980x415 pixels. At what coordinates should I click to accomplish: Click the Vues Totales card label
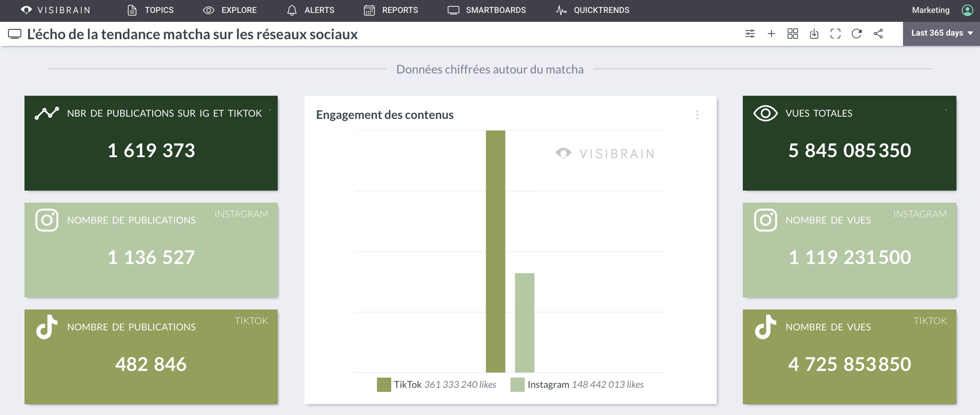(x=819, y=113)
